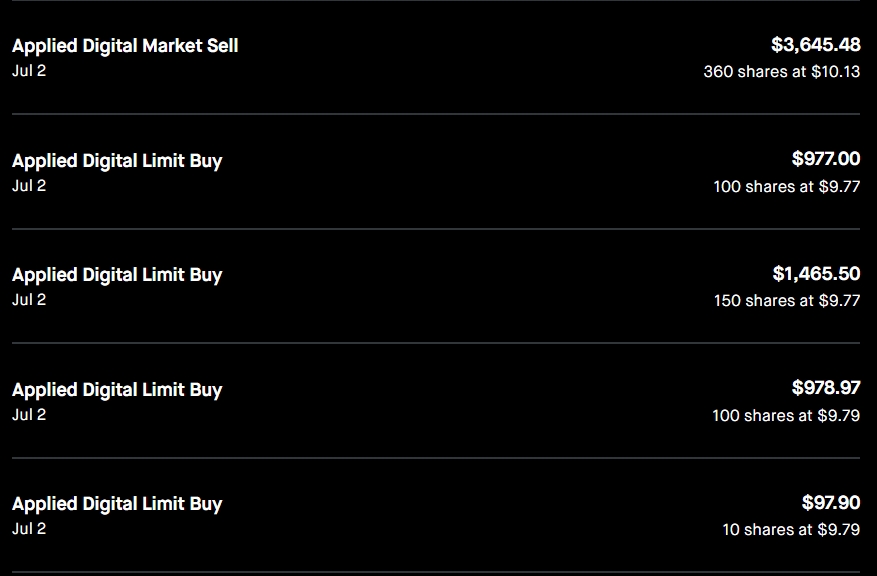Viewport: 877px width, 576px height.
Task: Click the 150 shares at $9.77 text
Action: pyautogui.click(x=786, y=300)
